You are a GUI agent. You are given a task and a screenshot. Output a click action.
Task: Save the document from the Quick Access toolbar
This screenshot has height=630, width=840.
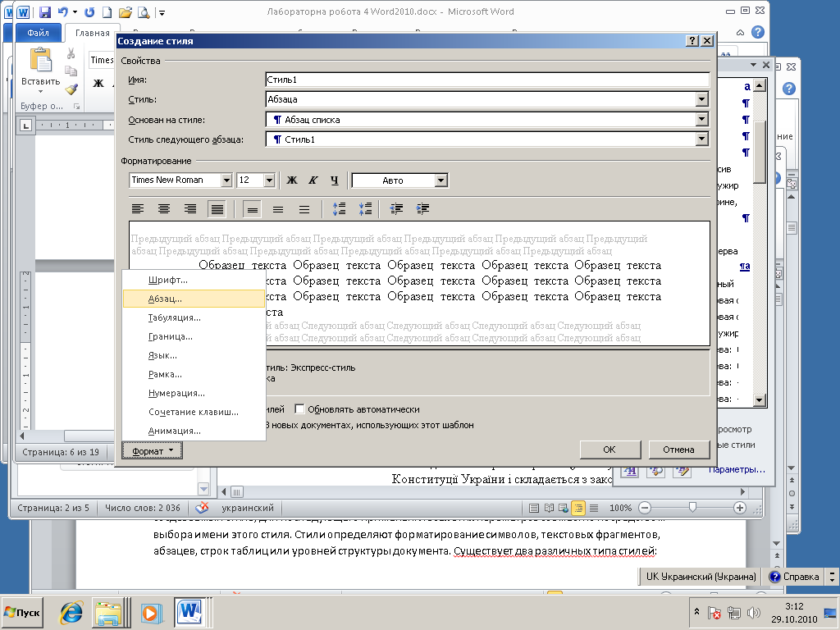click(x=44, y=11)
